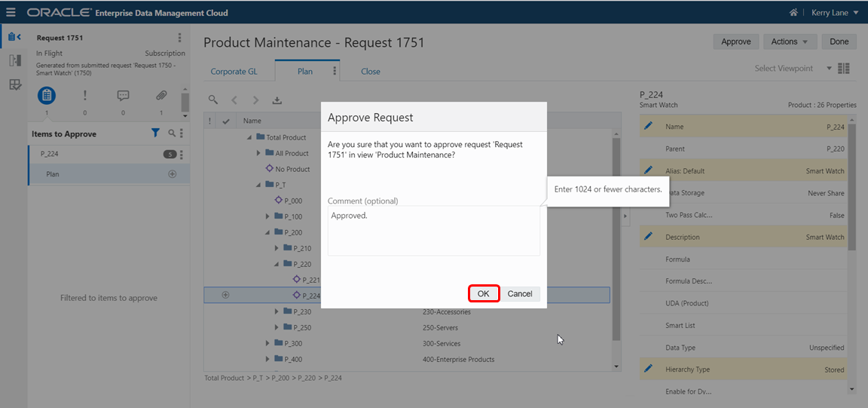Viewport: 868px width, 408px height.
Task: Collapse the P_T node
Action: tap(259, 186)
